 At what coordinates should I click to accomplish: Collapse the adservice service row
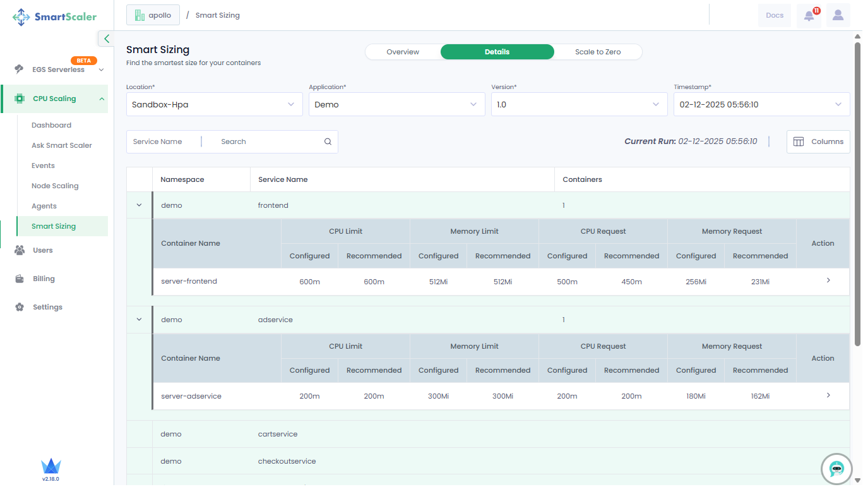tap(140, 320)
